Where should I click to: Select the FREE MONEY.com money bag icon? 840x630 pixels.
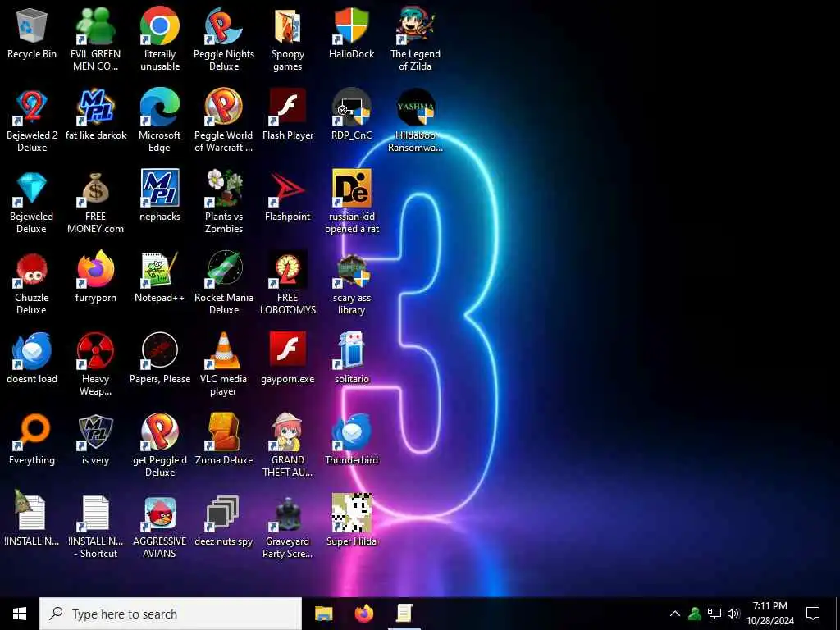pyautogui.click(x=95, y=189)
